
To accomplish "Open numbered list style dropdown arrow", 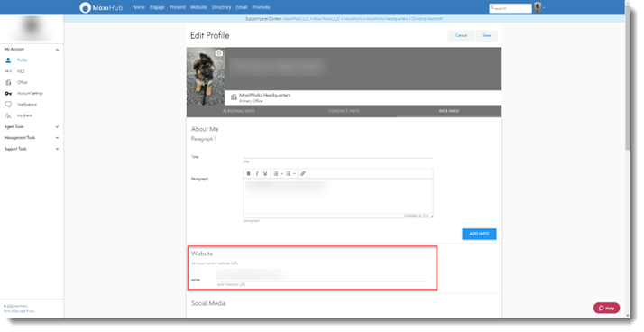I will click(x=294, y=174).
